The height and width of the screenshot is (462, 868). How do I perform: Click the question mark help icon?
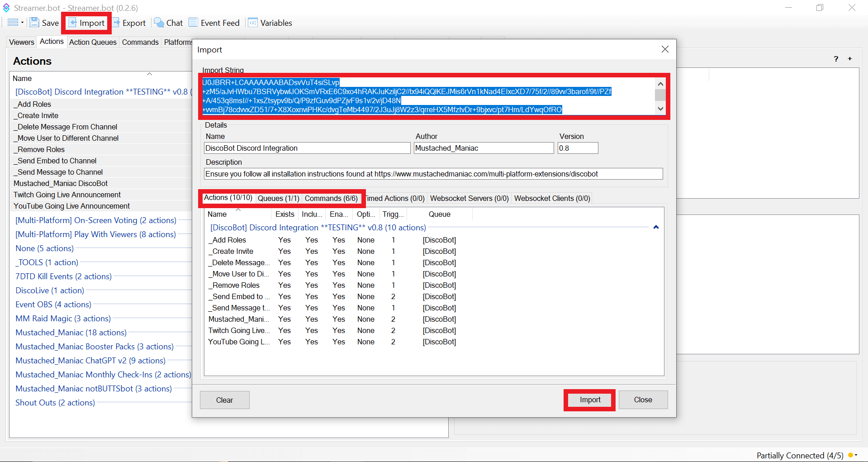tap(836, 59)
